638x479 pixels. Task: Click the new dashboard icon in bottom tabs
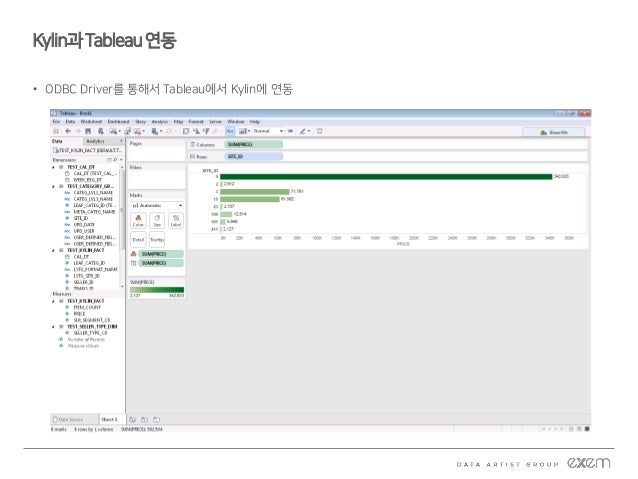click(x=144, y=420)
